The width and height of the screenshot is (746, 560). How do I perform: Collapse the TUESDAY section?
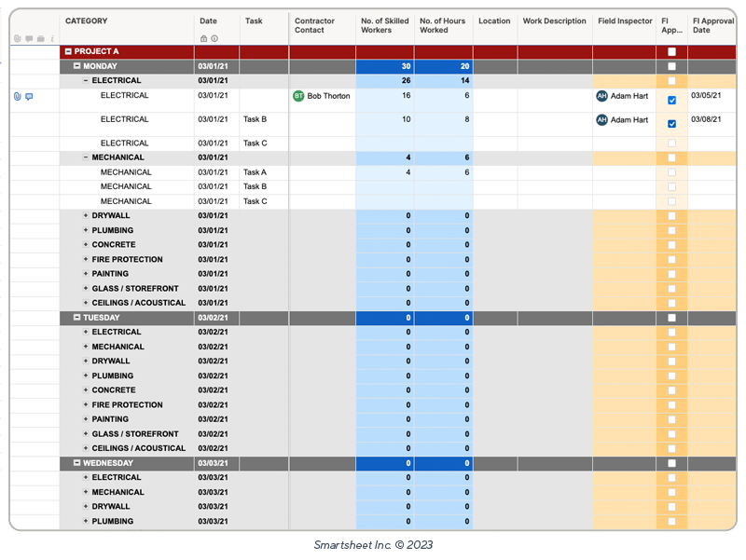click(x=77, y=318)
